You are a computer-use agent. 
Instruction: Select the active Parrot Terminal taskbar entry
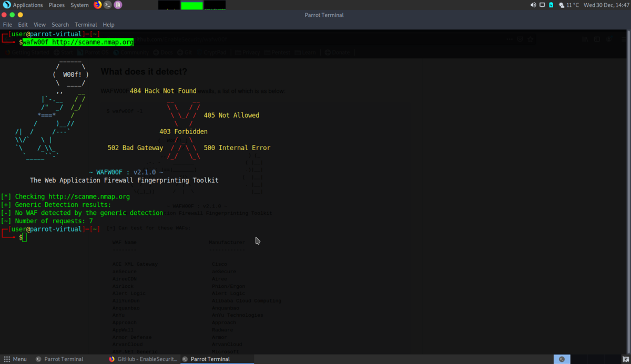coord(217,359)
